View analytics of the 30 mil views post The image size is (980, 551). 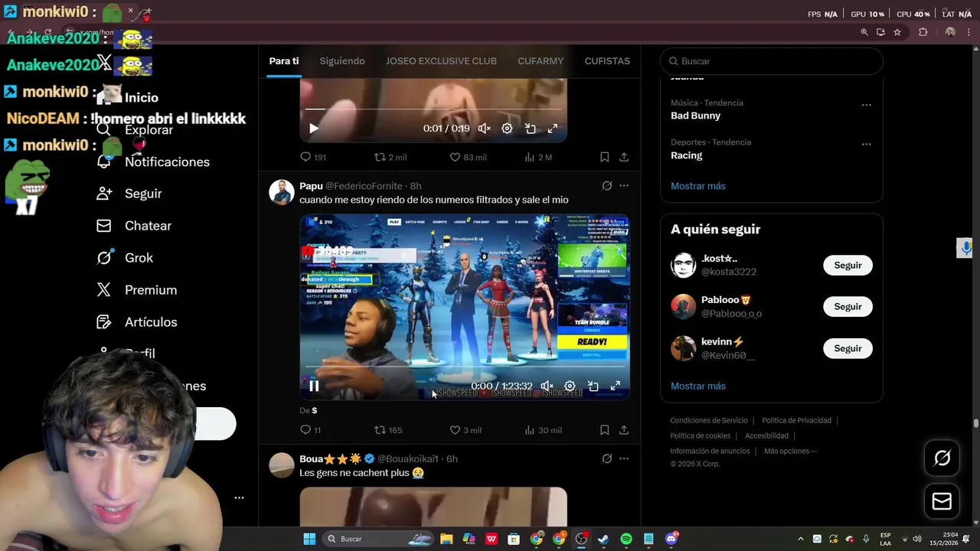point(543,430)
